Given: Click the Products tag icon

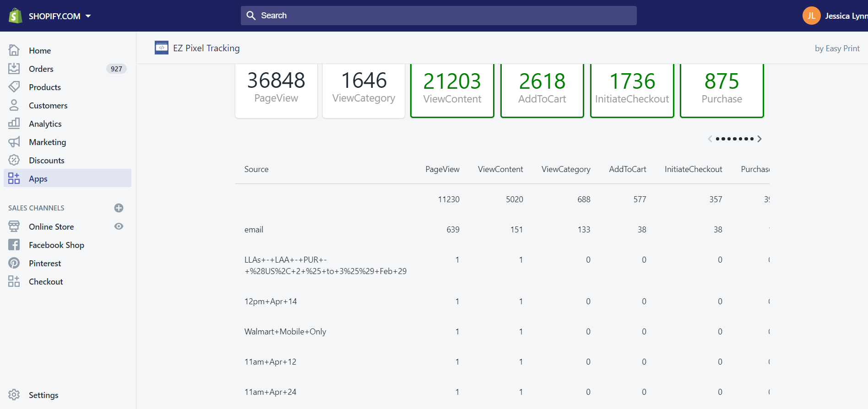Looking at the screenshot, I should click(x=14, y=87).
